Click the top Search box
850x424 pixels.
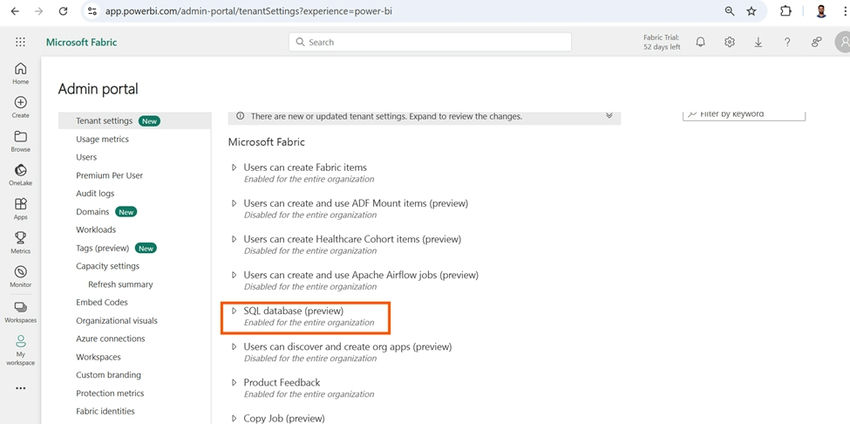click(430, 42)
